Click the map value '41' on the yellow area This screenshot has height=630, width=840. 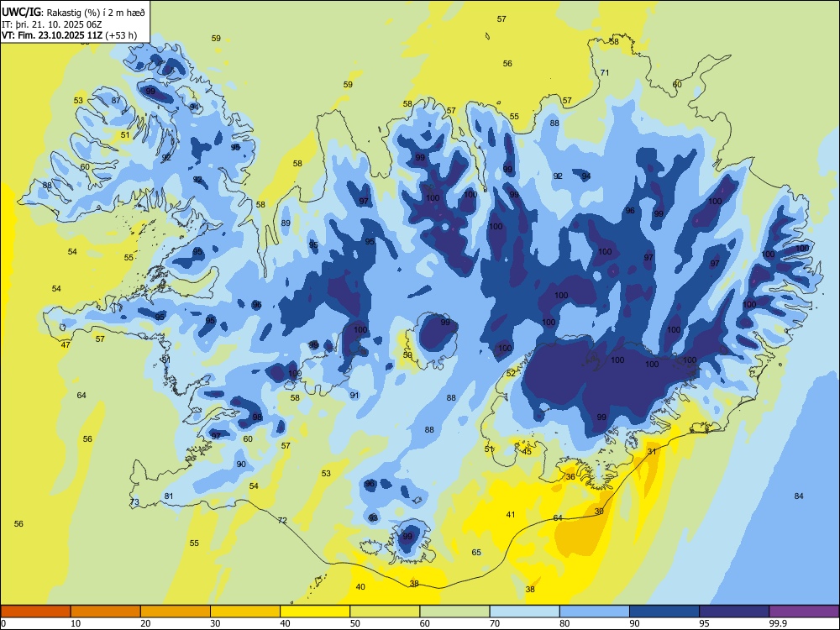pyautogui.click(x=511, y=514)
